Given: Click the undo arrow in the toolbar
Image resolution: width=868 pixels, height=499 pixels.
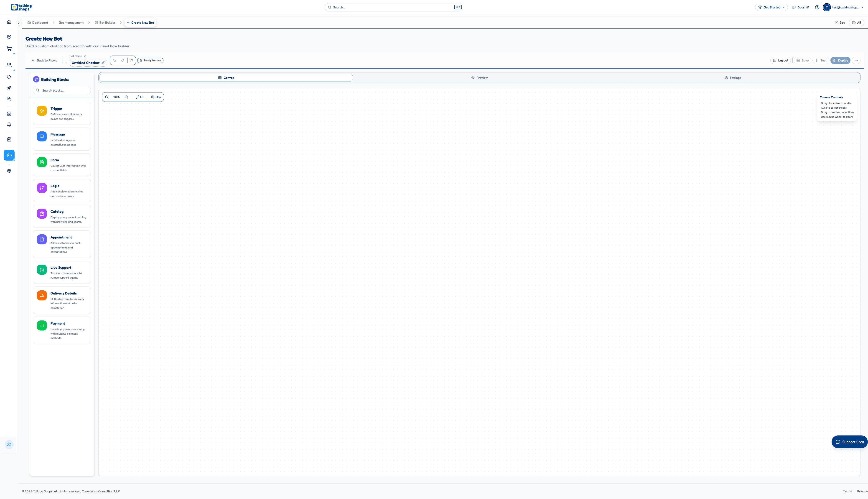Looking at the screenshot, I should [x=115, y=60].
